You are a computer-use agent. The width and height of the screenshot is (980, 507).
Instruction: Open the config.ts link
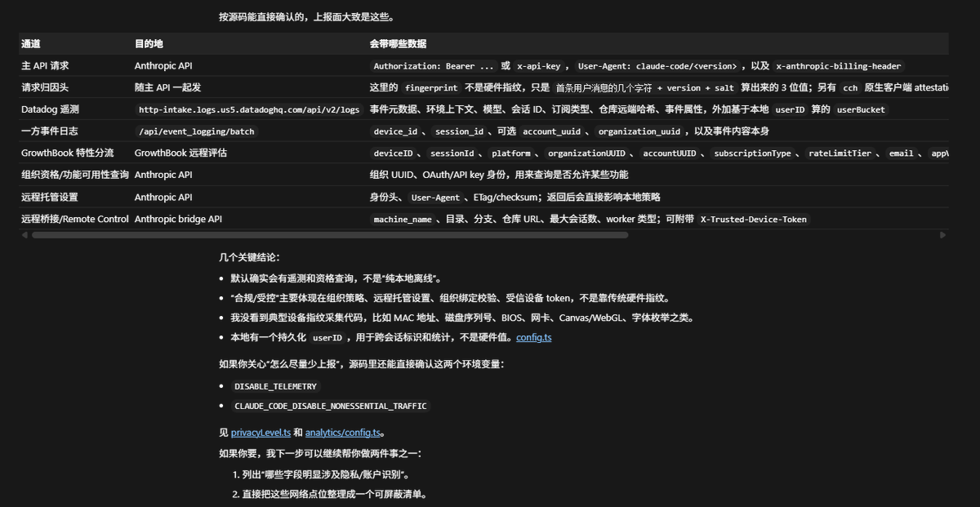click(533, 337)
